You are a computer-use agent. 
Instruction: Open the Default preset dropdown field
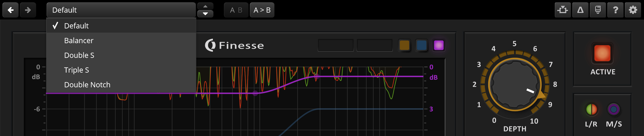tap(121, 10)
